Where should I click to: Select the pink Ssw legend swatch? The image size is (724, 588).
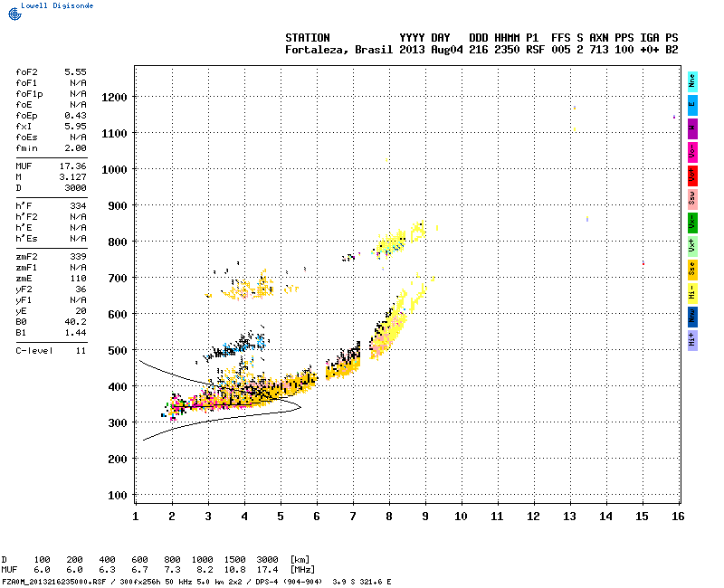(x=692, y=199)
